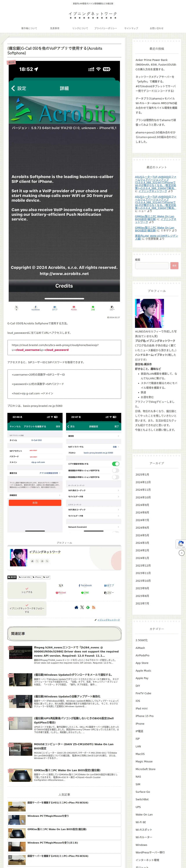Open 詳細設定 proxy settings screenshot image
The height and width of the screenshot is (868, 186).
point(93,473)
